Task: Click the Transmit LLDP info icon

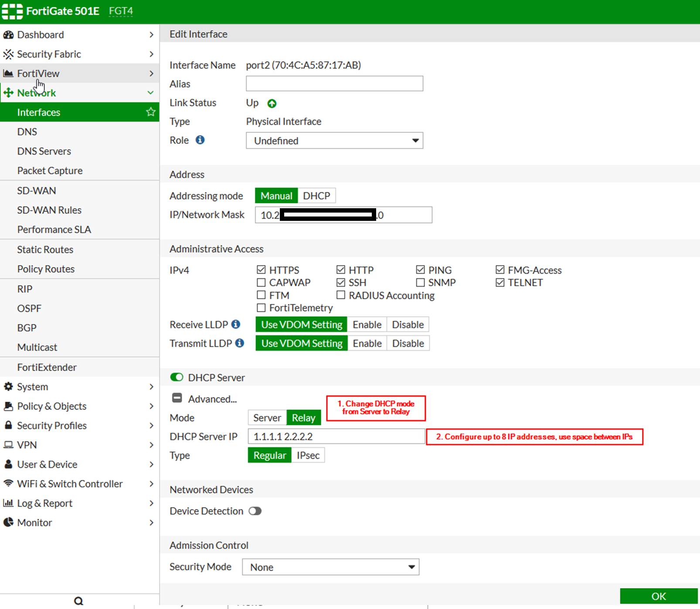Action: coord(239,343)
